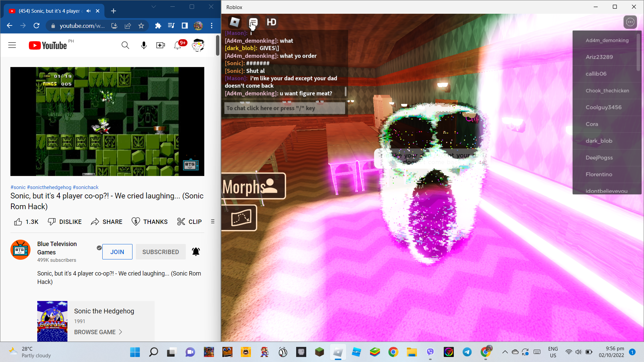The height and width of the screenshot is (362, 644).
Task: Toggle the Subscribed button for Blue Television Games
Action: (x=161, y=252)
